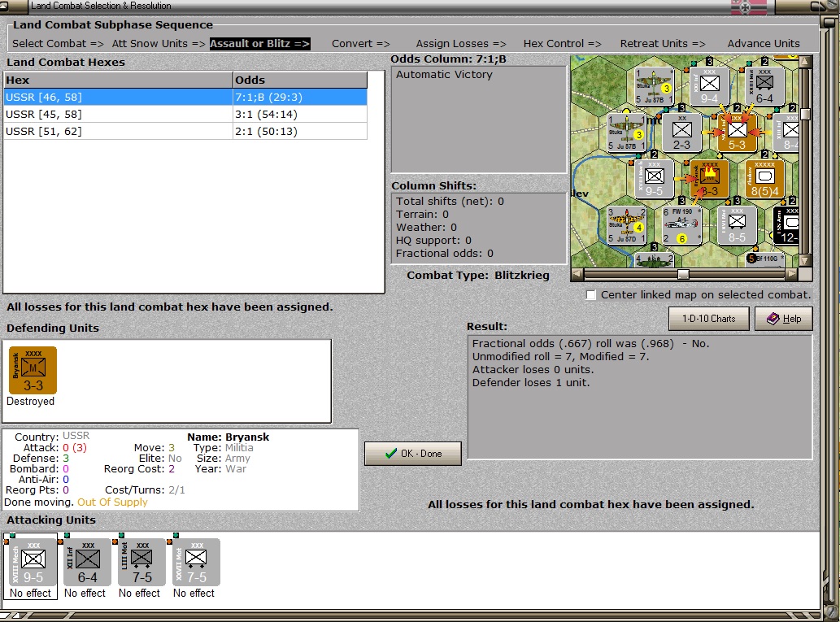This screenshot has height=622, width=840.
Task: Click the 8-5 unit counter on map
Action: tap(738, 224)
